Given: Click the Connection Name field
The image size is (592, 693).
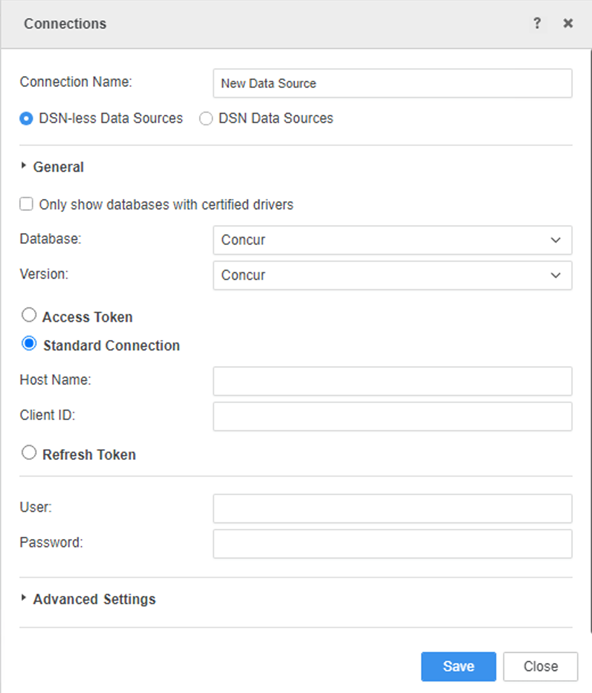Looking at the screenshot, I should click(x=393, y=83).
